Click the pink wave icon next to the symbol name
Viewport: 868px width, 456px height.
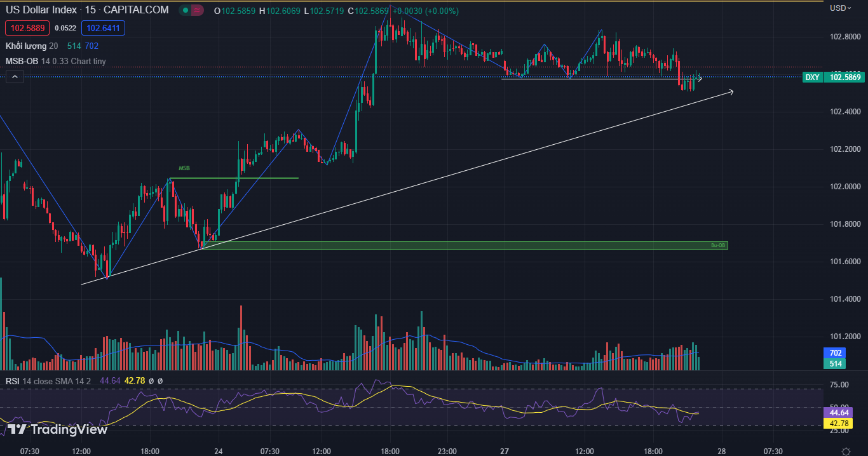tap(196, 11)
